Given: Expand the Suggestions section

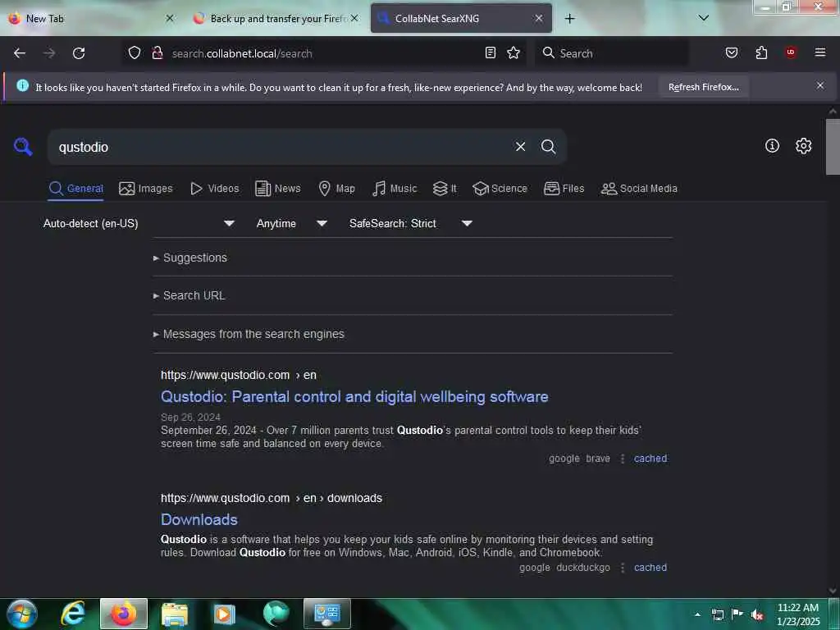Looking at the screenshot, I should click(x=190, y=258).
